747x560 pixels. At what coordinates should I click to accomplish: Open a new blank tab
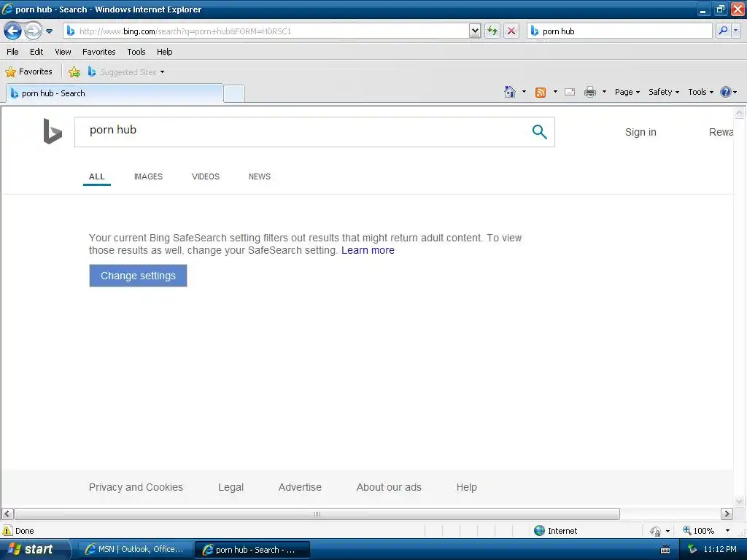point(234,94)
